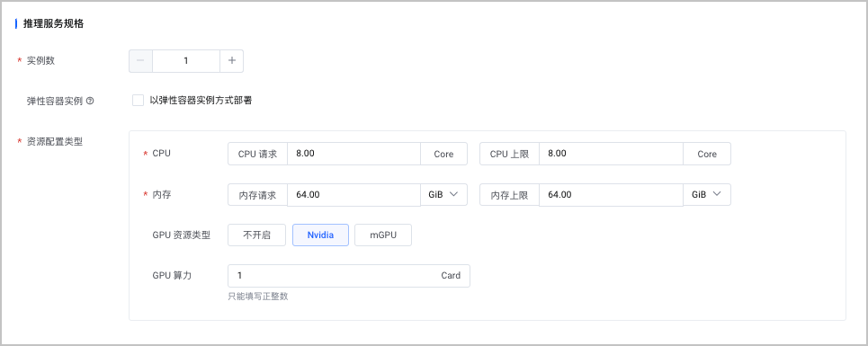Click the 只能填写正整数 hint text

coord(258,297)
